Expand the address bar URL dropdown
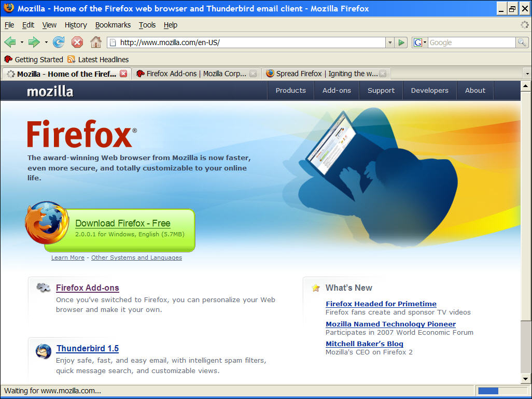Screen dimensions: 532x399 390,42
